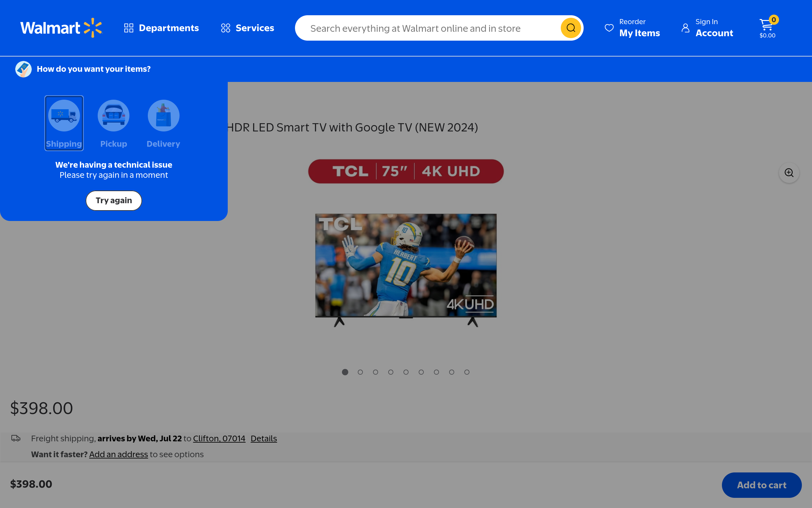Viewport: 812px width, 508px height.
Task: Open freight shipping Details link
Action: pos(264,438)
